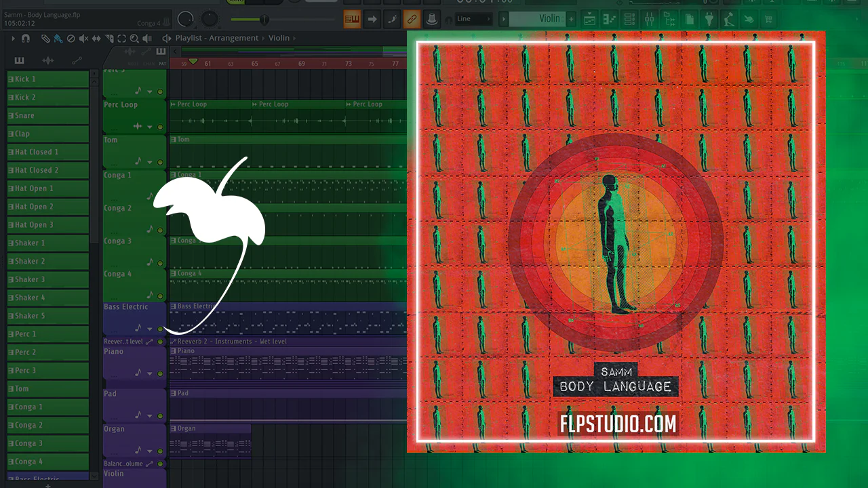Mute the Conga 3 track
This screenshot has height=488, width=868.
click(x=161, y=263)
